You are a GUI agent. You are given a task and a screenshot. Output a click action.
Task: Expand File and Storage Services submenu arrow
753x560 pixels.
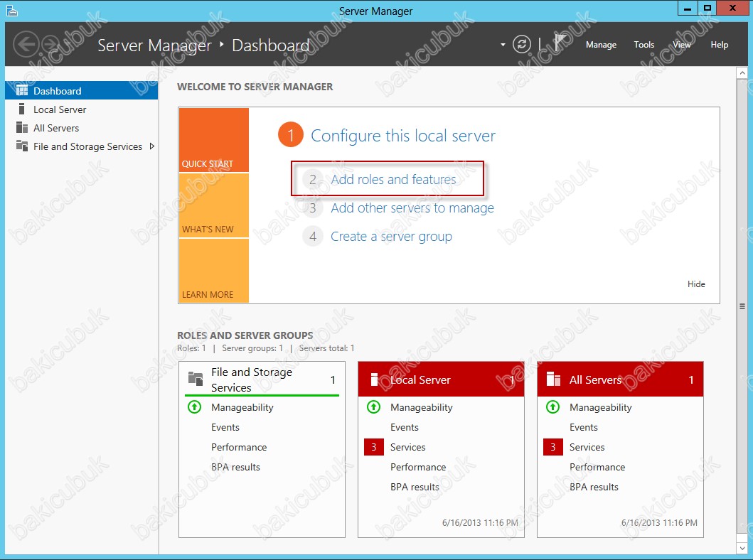[x=151, y=146]
